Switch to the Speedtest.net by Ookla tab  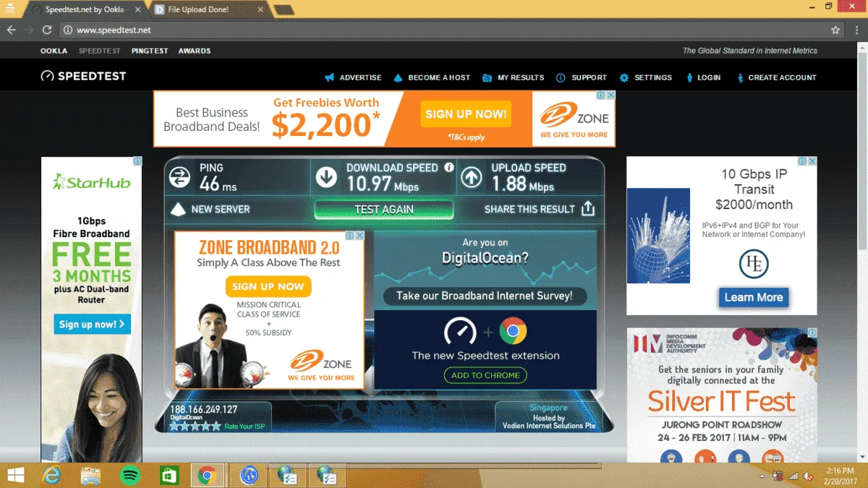click(x=85, y=9)
